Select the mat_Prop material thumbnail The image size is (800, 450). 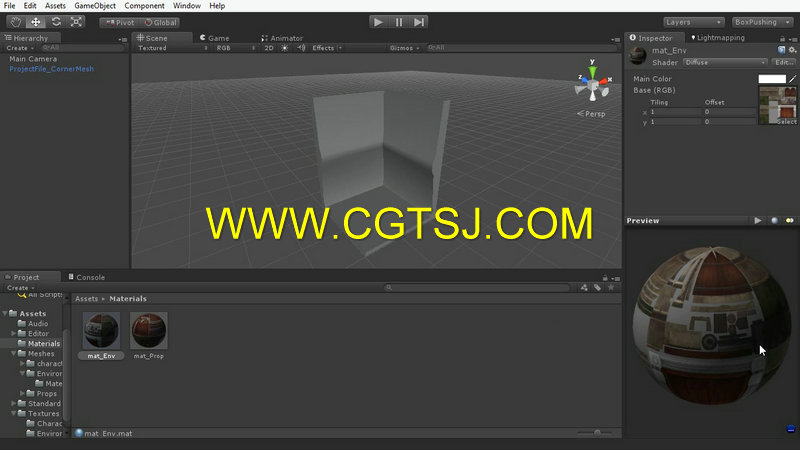(148, 331)
